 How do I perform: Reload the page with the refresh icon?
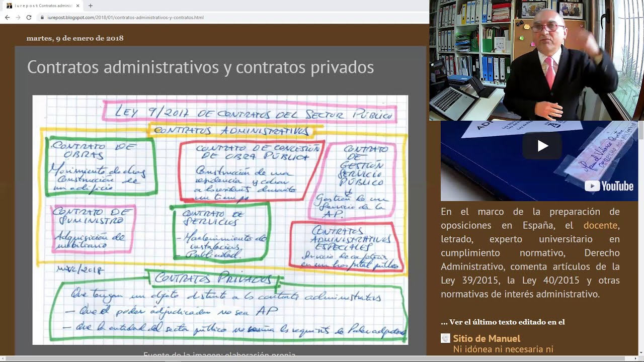(29, 17)
